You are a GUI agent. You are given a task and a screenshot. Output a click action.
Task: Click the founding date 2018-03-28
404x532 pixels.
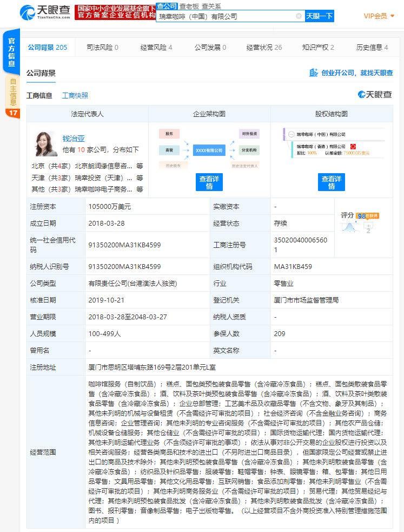pyautogui.click(x=107, y=224)
